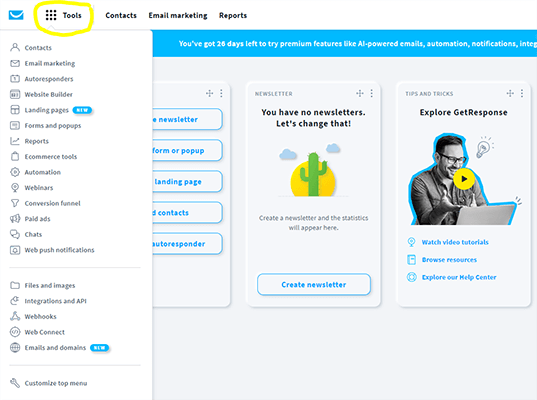537x400 pixels.
Task: Click the Contacts person icon in sidebar
Action: [x=15, y=47]
